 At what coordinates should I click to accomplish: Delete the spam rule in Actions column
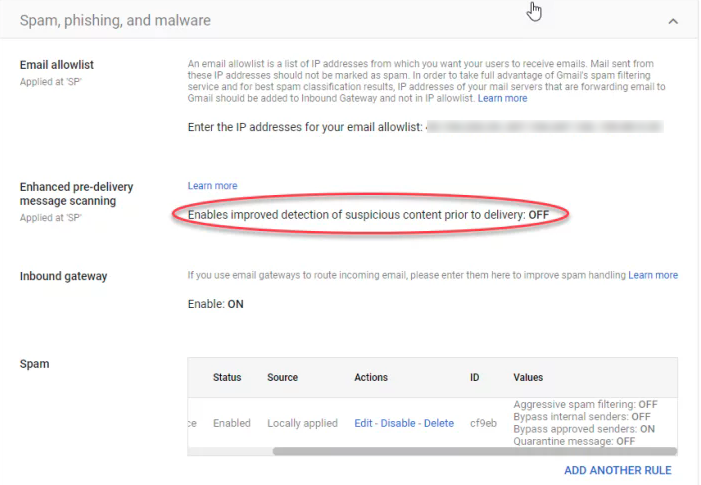(x=438, y=423)
